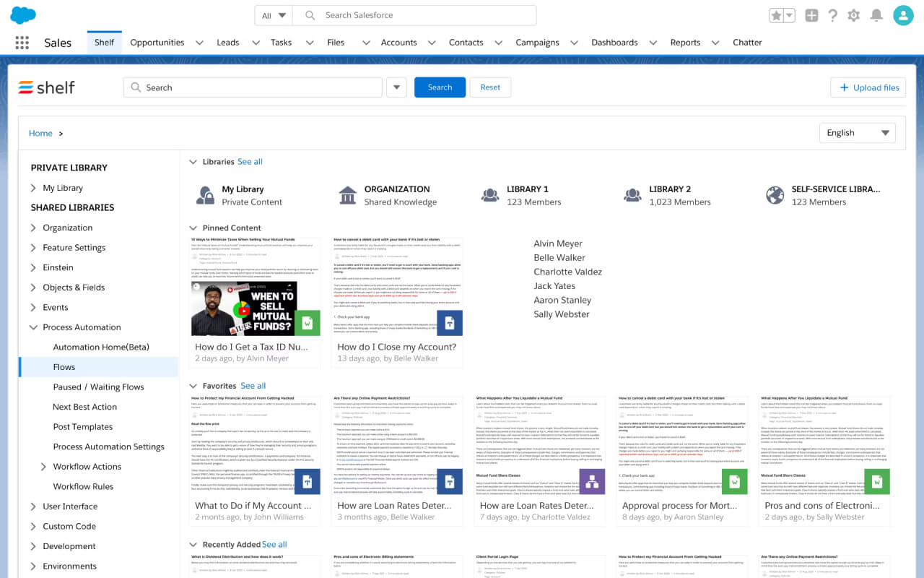Click the blue document icon on What to Do card
Viewport: 924px width, 578px height.
tap(308, 481)
